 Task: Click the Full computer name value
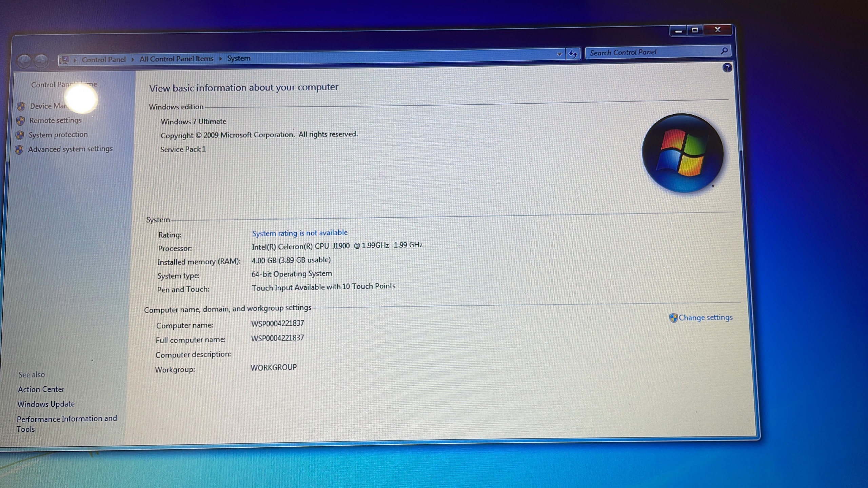pyautogui.click(x=277, y=338)
